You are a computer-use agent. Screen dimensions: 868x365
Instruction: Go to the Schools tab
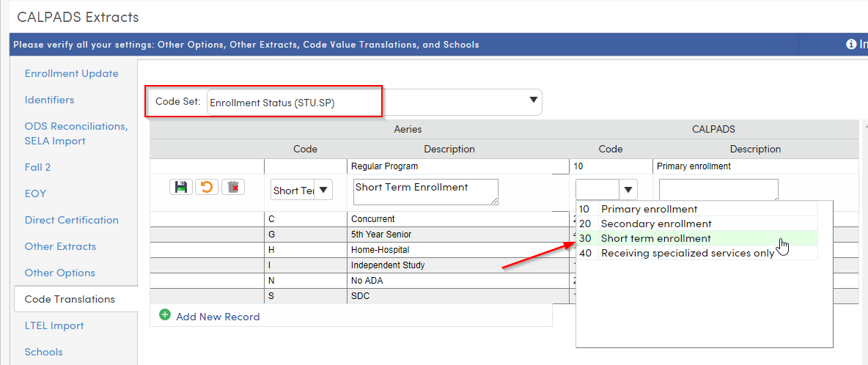[44, 353]
